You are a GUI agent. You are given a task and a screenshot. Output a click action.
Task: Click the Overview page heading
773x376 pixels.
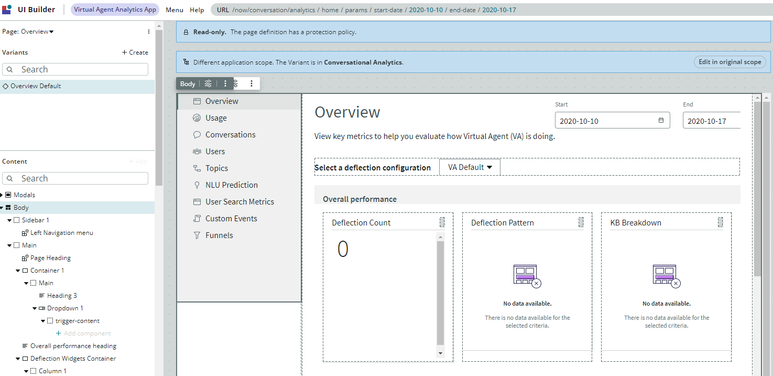[x=348, y=112]
